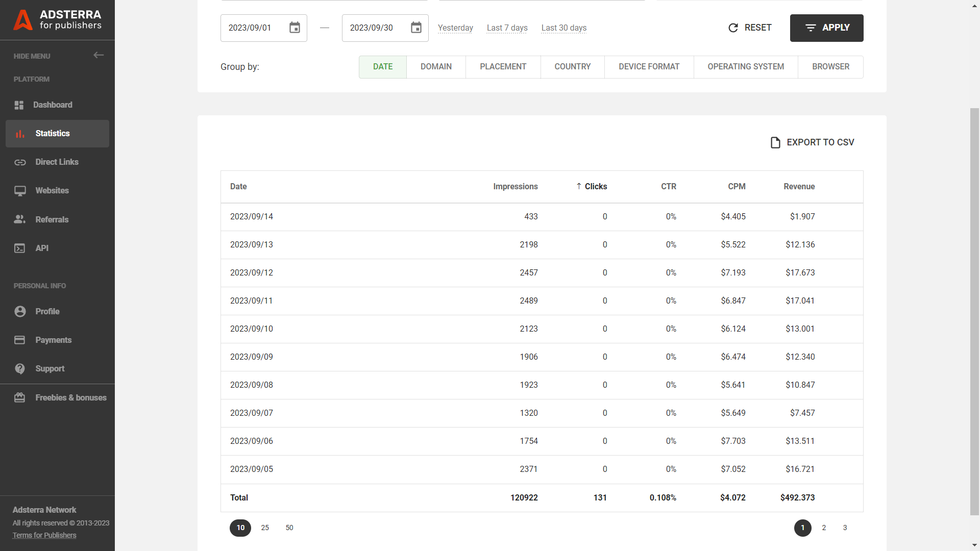Click the Direct Links sidebar icon
This screenshot has width=980, height=551.
(x=20, y=161)
